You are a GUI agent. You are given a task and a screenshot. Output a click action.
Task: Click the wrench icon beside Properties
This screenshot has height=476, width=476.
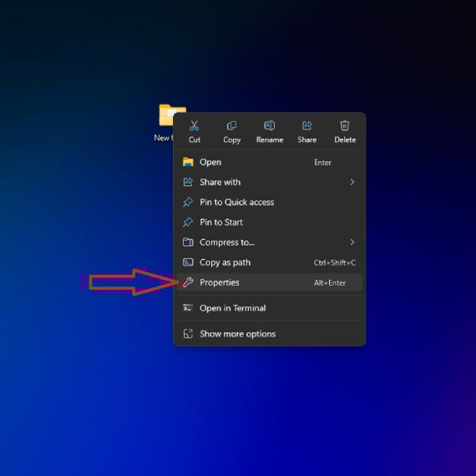tap(188, 282)
